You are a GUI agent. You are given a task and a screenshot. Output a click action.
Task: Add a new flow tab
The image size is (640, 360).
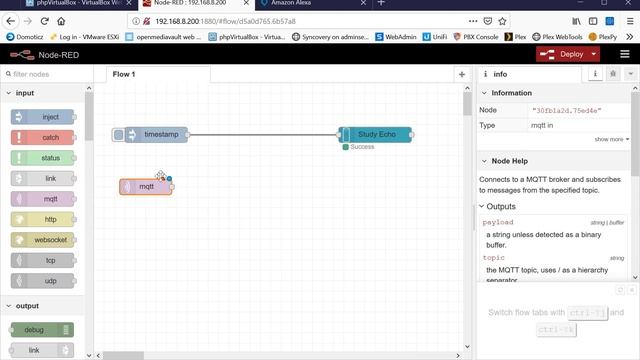tap(462, 74)
